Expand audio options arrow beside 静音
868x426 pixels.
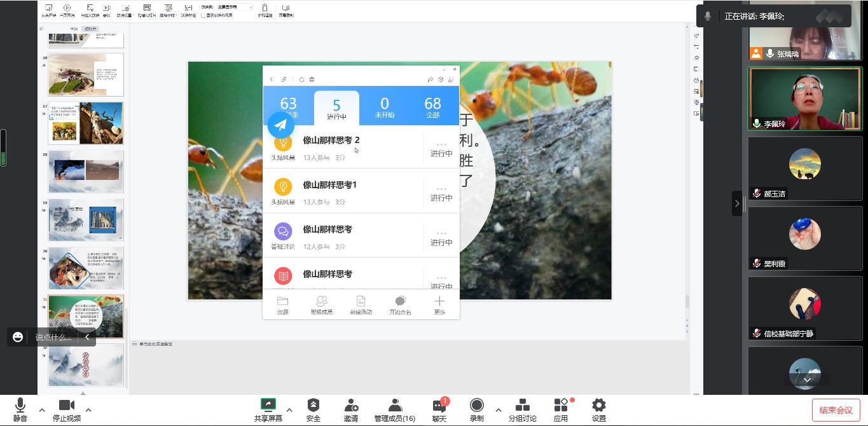[42, 410]
